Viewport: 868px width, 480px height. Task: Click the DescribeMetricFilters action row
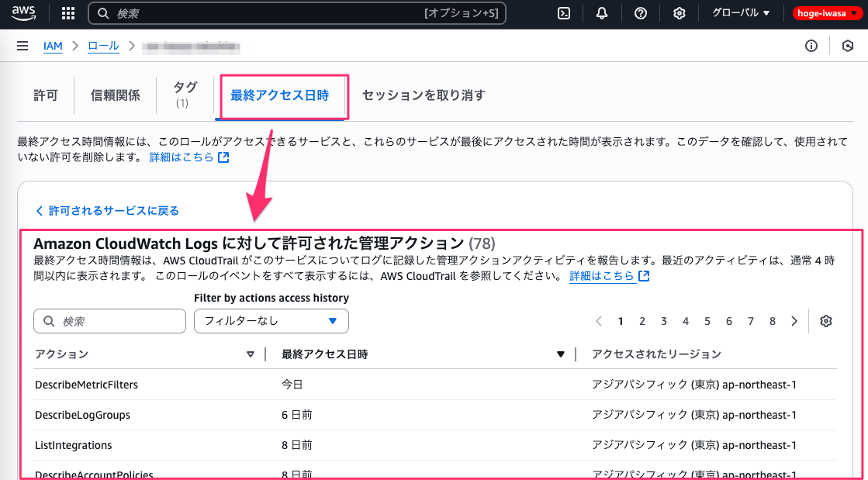pos(434,384)
